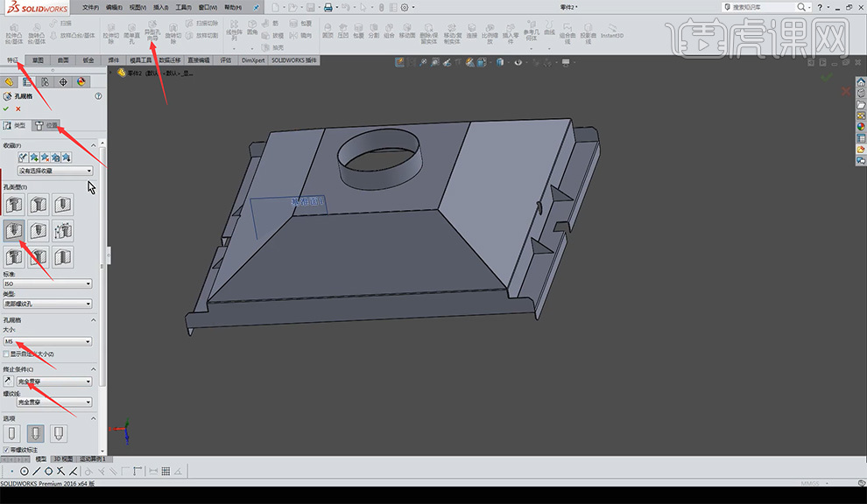Click the 3D 视图 bottom tab
Screen dimensions: 867x504
pyautogui.click(x=63, y=458)
